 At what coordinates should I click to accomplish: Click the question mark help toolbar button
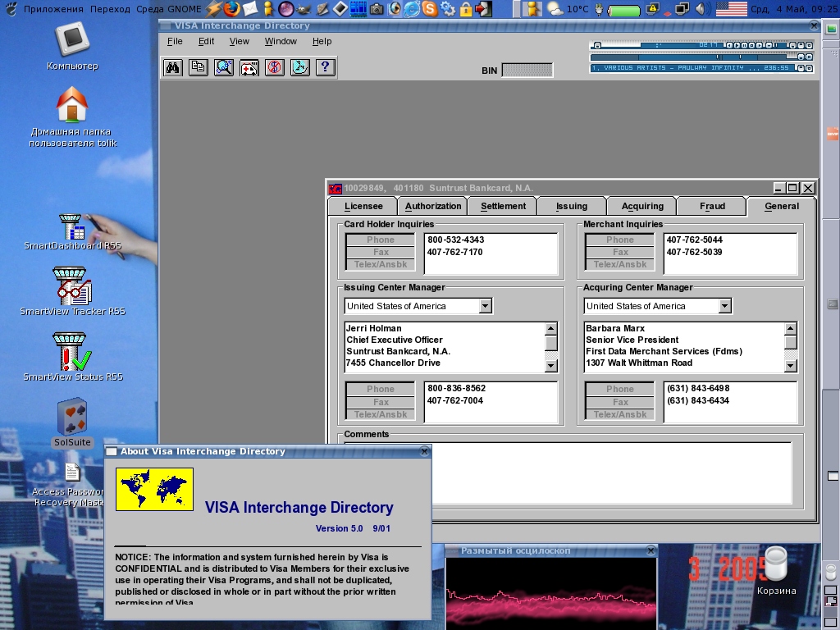click(325, 67)
